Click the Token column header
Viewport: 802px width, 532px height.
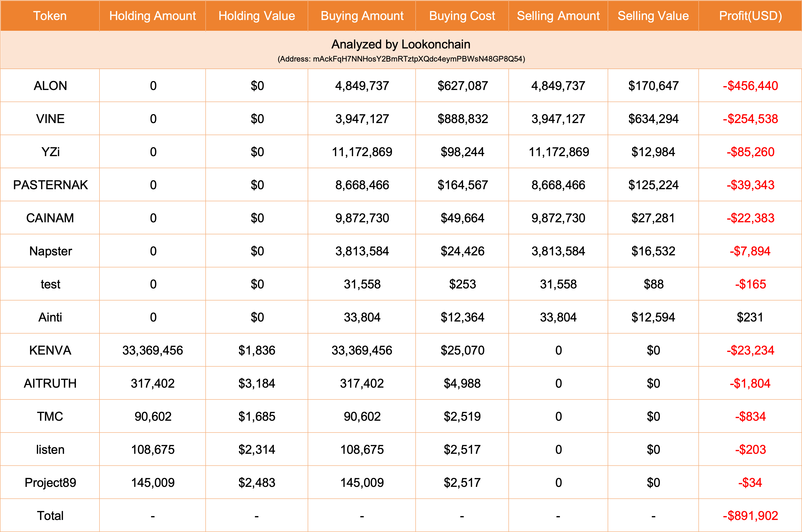click(50, 16)
